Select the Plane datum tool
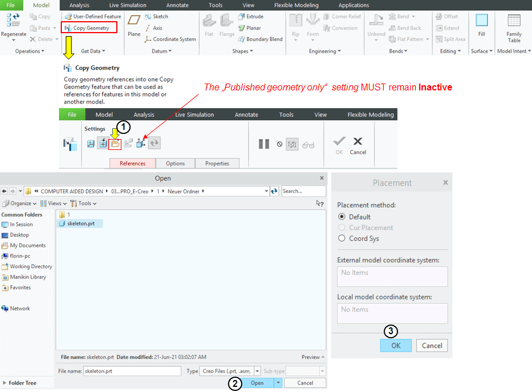This screenshot has height=392, width=532. pos(134,26)
